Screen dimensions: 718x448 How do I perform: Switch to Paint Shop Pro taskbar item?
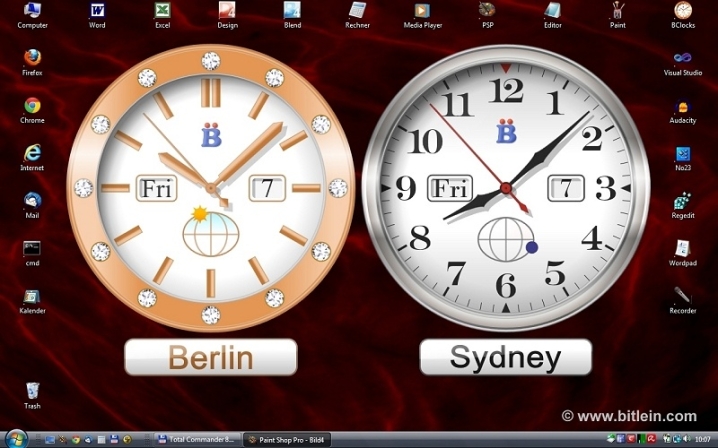pos(287,439)
